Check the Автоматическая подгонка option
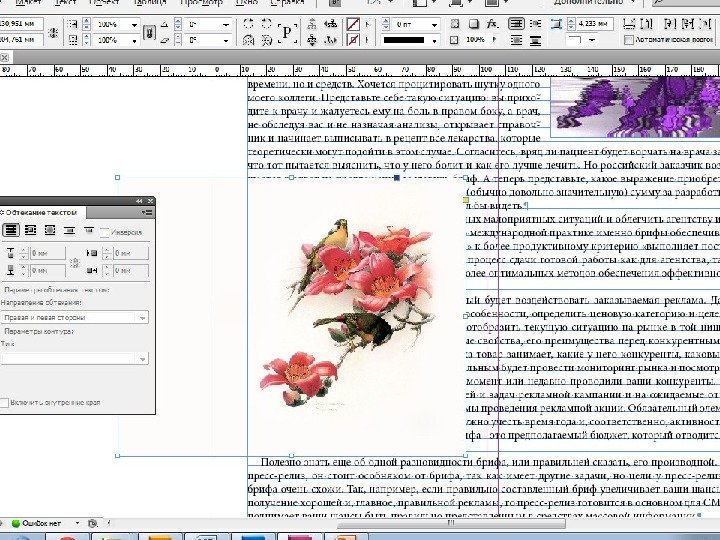Viewport: 720px width, 540px height. point(627,41)
